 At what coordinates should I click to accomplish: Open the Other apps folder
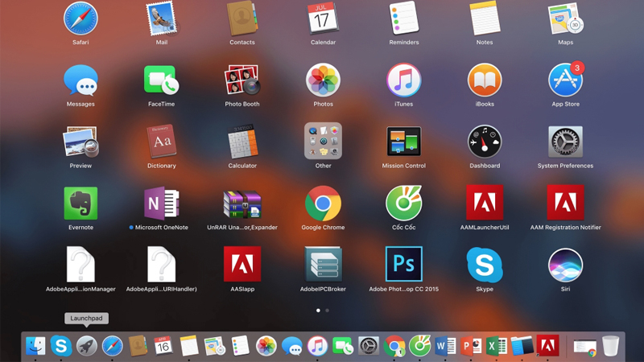click(x=323, y=142)
